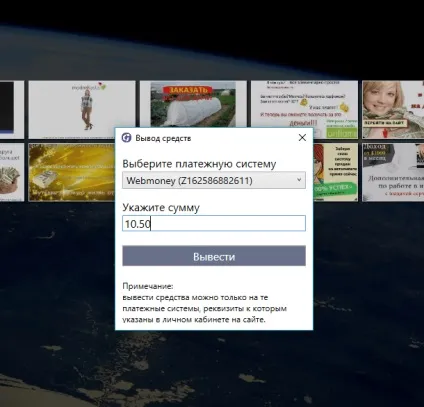Click the Примечание note heading
The width and height of the screenshot is (424, 407).
click(x=148, y=286)
